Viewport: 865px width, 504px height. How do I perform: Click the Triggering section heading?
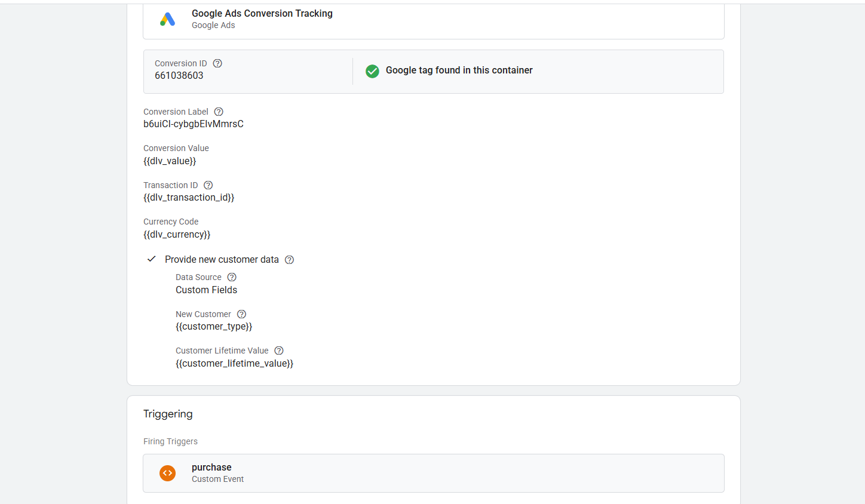click(168, 414)
